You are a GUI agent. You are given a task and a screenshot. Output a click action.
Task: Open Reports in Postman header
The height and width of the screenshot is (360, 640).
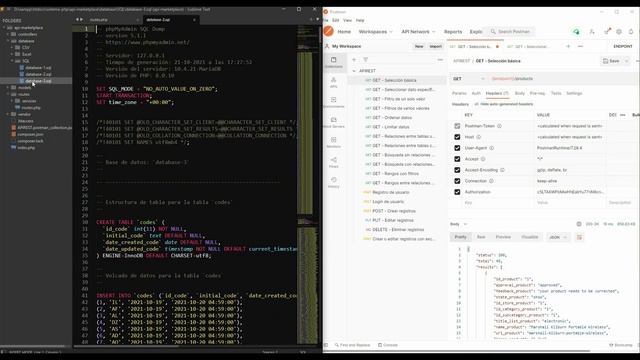(453, 32)
